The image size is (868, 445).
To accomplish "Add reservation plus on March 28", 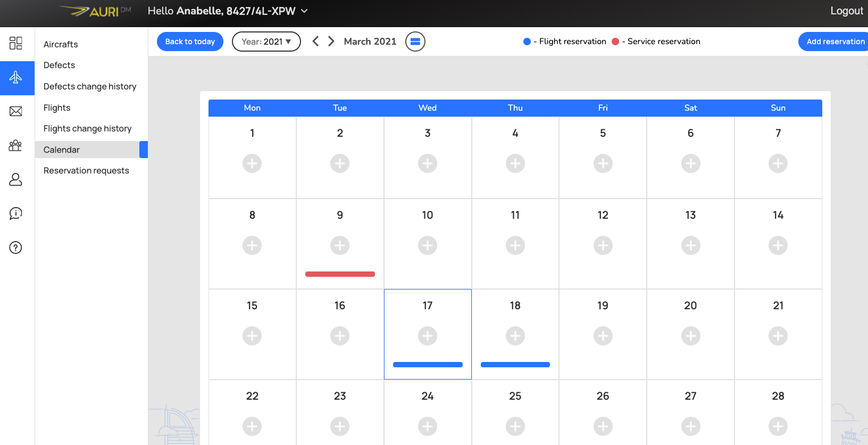I will [x=778, y=426].
